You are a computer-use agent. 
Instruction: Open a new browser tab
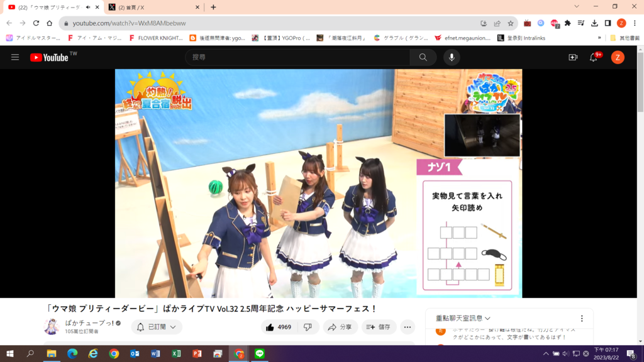click(213, 7)
